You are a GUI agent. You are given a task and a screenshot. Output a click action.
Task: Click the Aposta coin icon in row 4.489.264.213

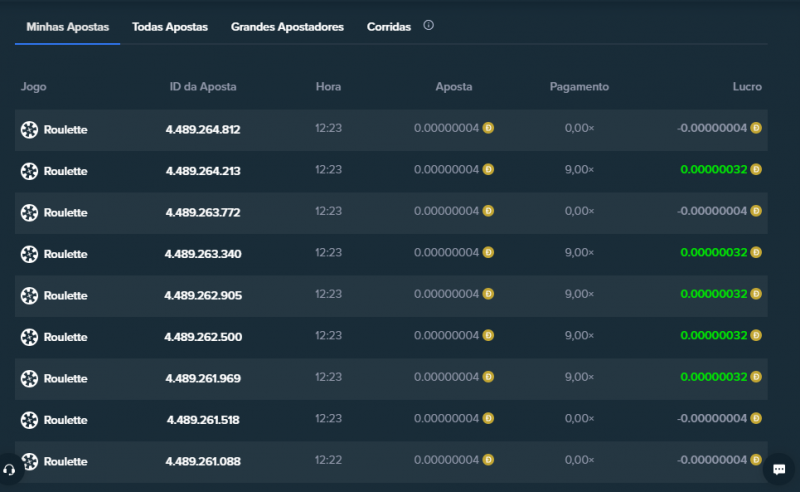(x=488, y=169)
